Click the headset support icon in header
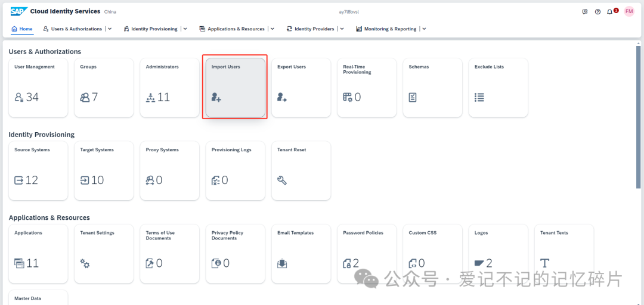 [x=585, y=12]
